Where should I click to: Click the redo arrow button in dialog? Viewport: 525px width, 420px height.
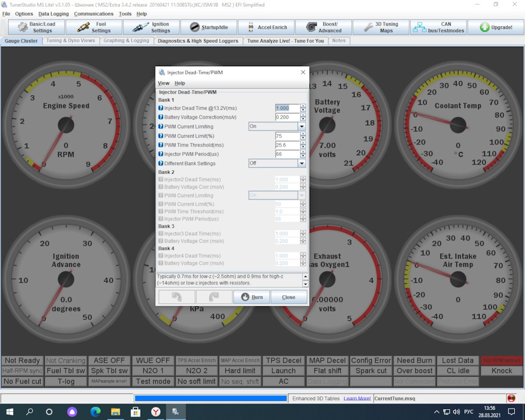[x=214, y=297]
